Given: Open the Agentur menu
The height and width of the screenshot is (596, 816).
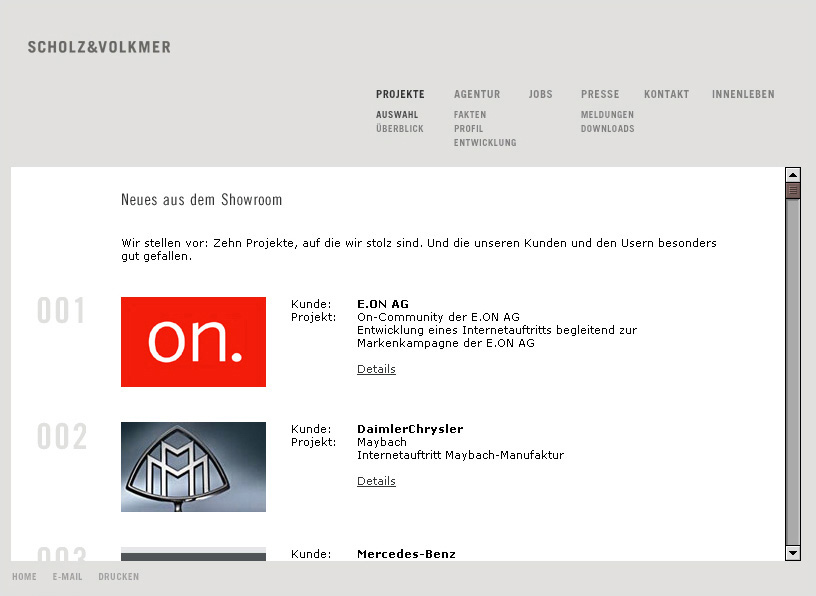Looking at the screenshot, I should point(477,94).
